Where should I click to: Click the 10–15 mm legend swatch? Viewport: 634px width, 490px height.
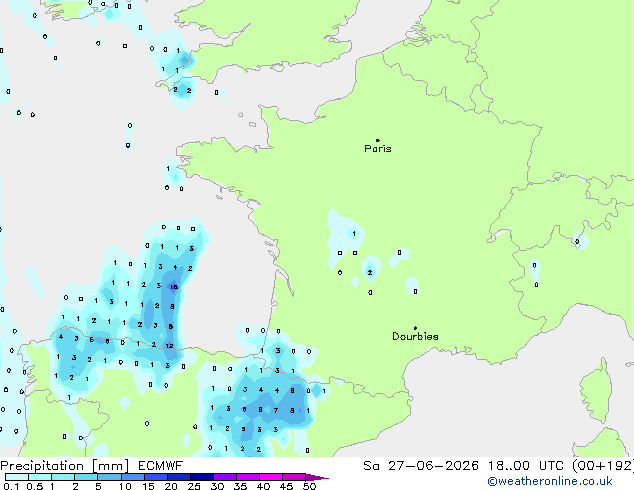[x=133, y=477]
